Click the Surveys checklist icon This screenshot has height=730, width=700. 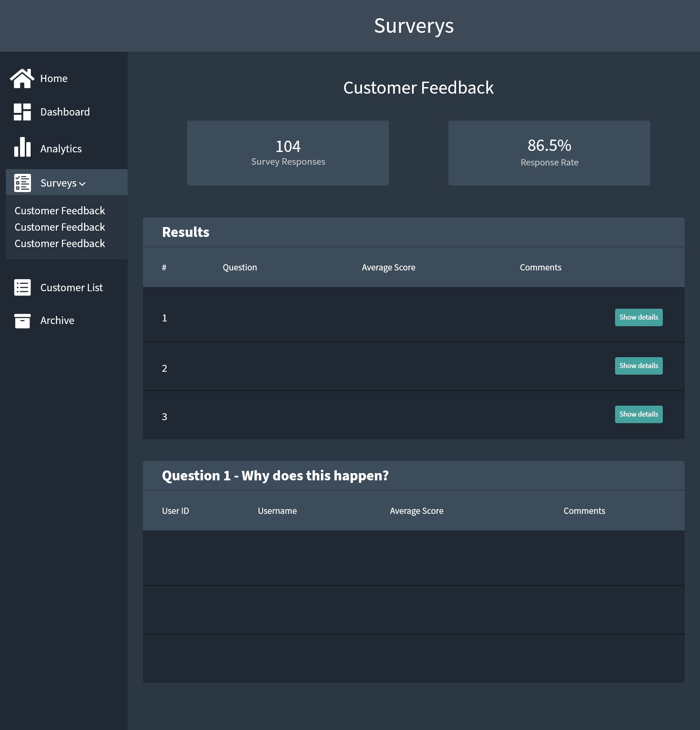(22, 183)
